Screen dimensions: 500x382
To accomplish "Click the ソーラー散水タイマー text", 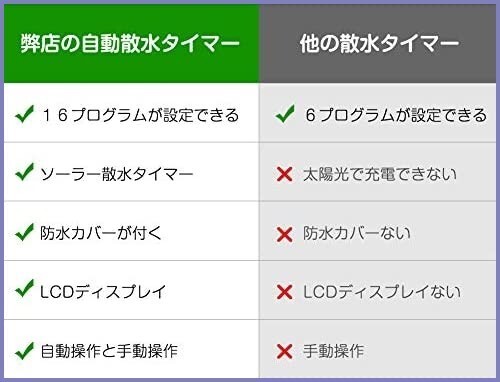I will 117,174.
